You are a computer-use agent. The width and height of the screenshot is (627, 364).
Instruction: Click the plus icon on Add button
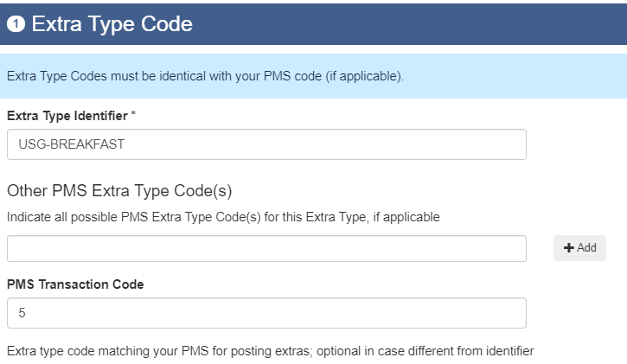[568, 248]
